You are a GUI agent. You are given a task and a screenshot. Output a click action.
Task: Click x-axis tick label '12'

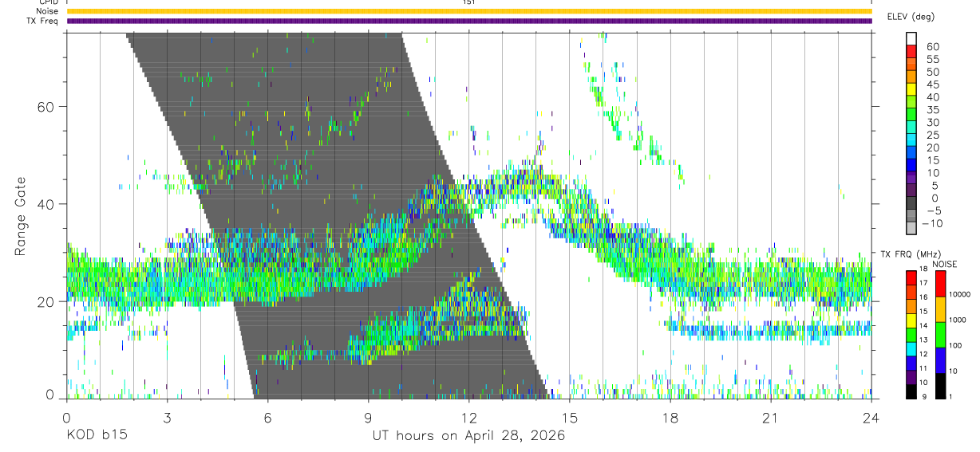click(468, 418)
